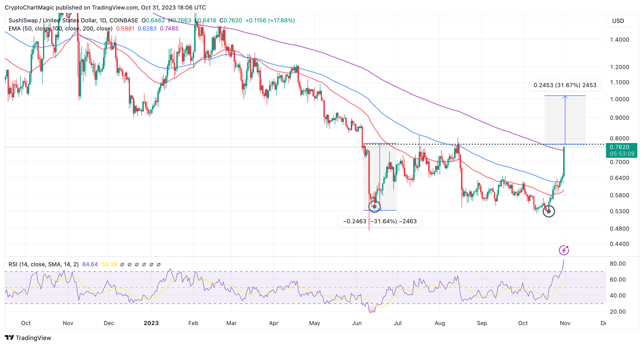The width and height of the screenshot is (644, 346).
Task: Click the first empty-value symbol in RSI legend
Action: 122,264
